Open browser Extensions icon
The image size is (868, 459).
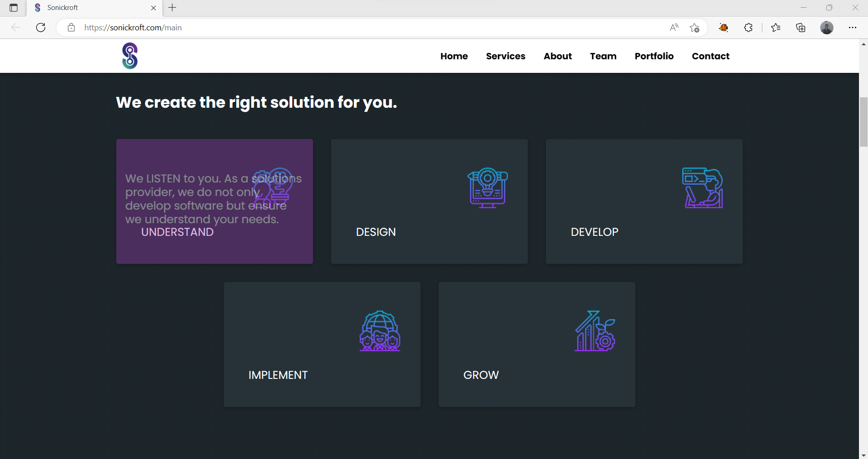(748, 28)
